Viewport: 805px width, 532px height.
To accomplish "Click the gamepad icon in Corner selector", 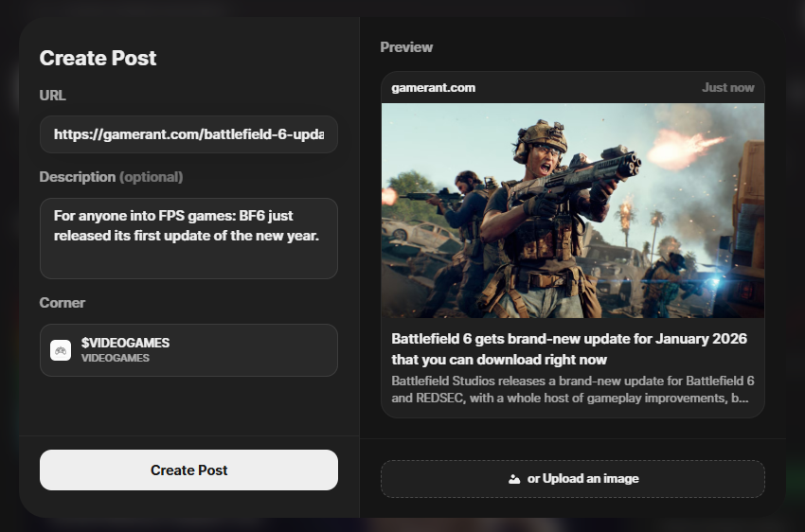I will (x=60, y=350).
